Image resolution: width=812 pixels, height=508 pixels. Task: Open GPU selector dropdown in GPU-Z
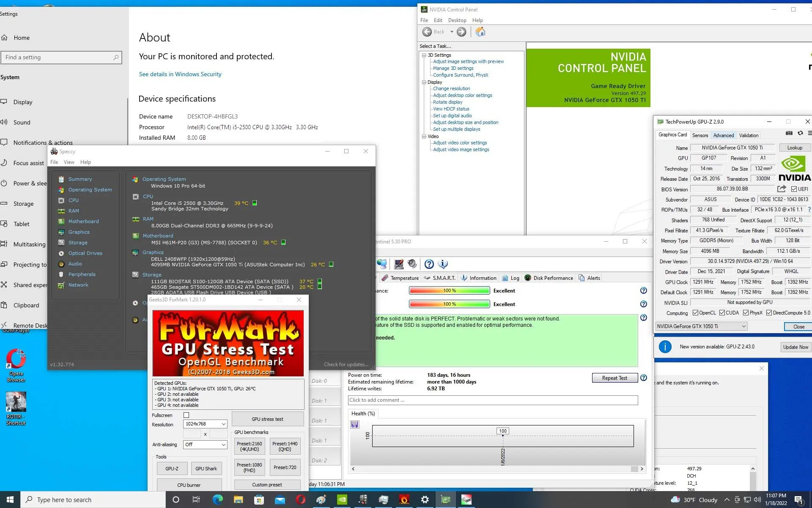coord(701,326)
